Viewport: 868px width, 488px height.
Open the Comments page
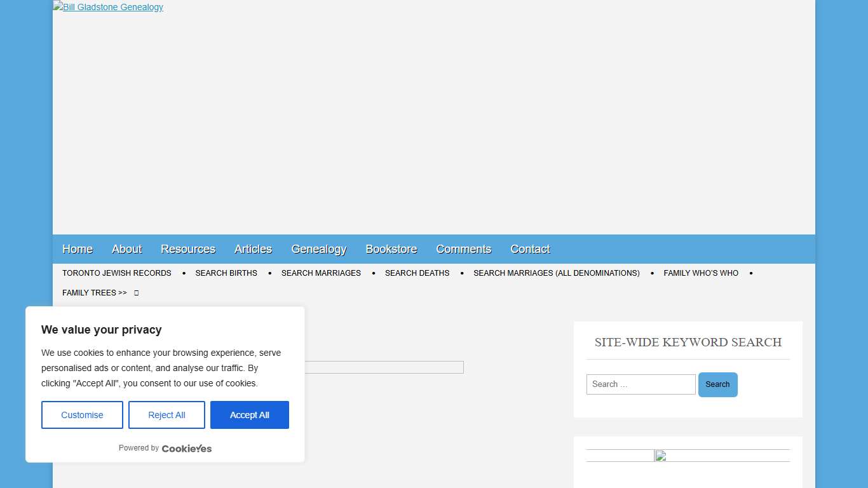(463, 249)
